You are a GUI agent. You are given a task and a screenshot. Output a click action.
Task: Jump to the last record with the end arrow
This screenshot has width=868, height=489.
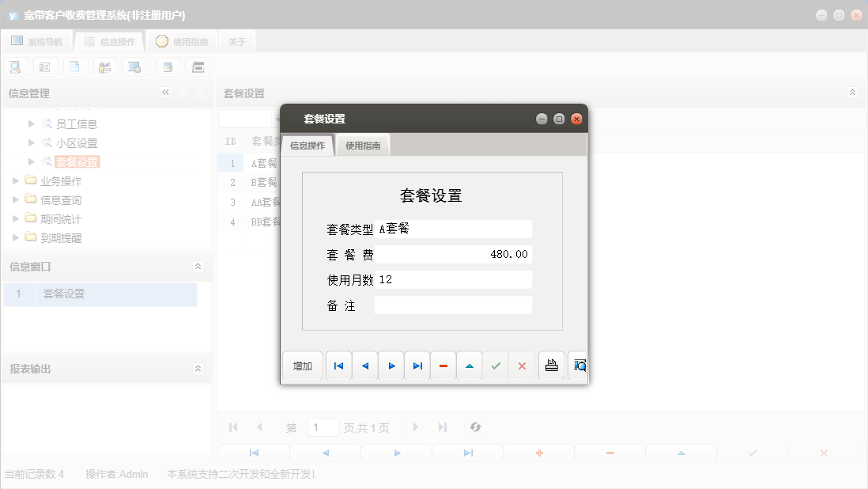tap(417, 365)
